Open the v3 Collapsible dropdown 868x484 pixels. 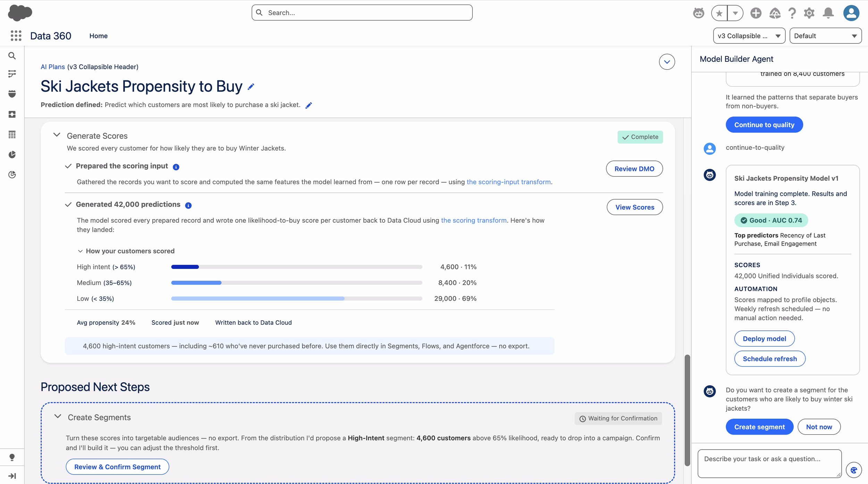[x=749, y=36]
